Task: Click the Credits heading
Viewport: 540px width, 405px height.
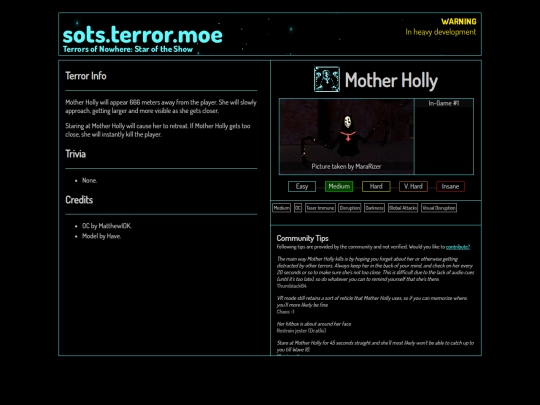Action: point(79,200)
